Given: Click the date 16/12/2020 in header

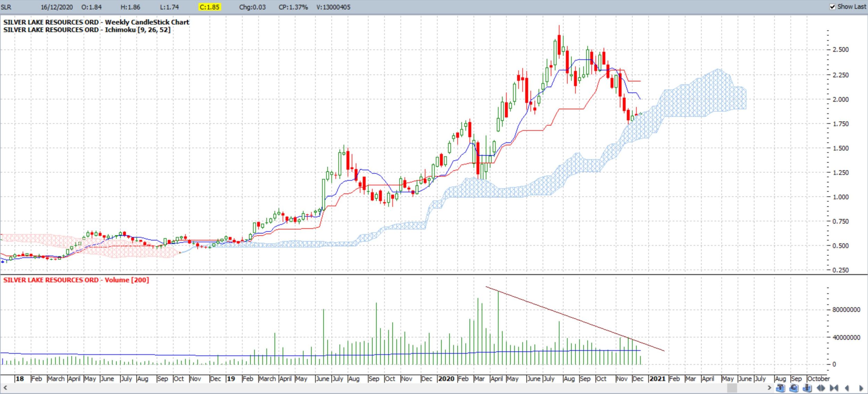Looking at the screenshot, I should (57, 7).
